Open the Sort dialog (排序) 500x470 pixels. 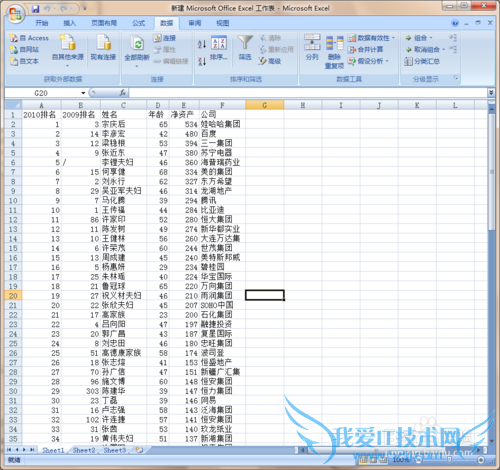pyautogui.click(x=219, y=49)
